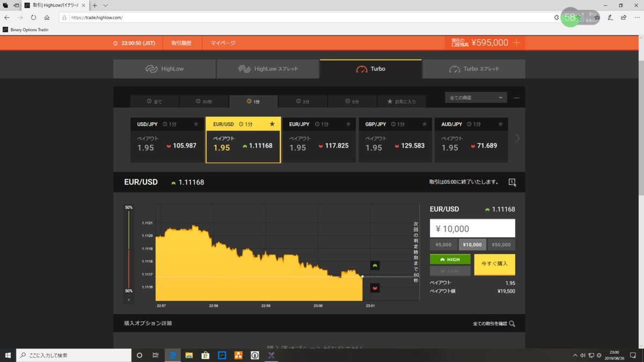Click 全ての取引を確認 to view all trades
The height and width of the screenshot is (362, 644).
tap(494, 324)
